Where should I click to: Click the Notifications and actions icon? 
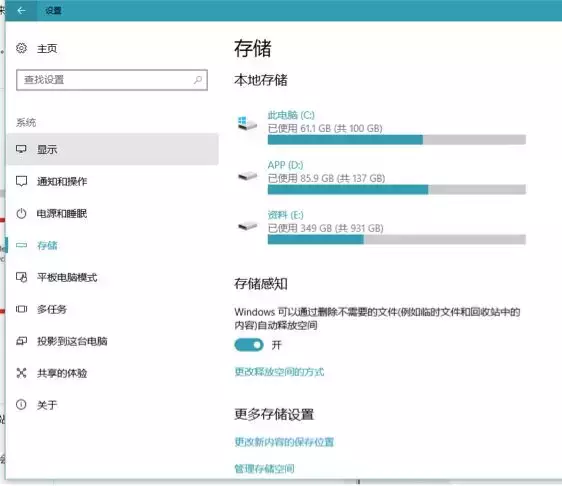click(22, 181)
